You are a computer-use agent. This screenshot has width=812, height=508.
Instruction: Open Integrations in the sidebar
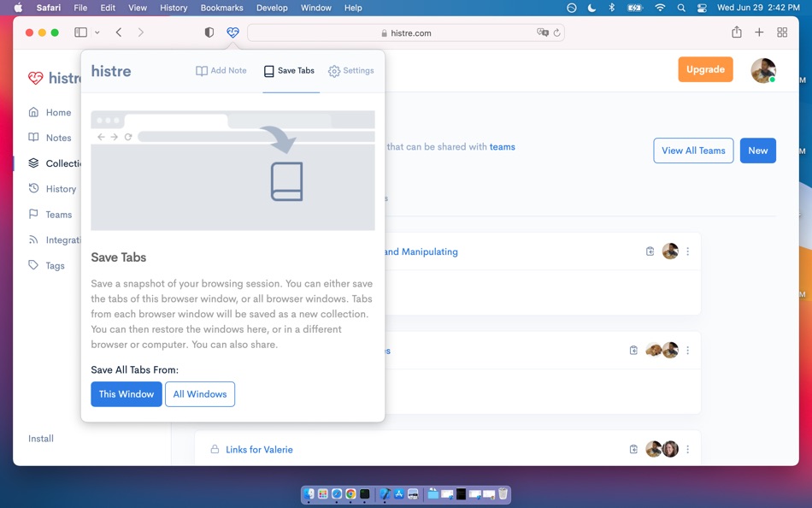(x=55, y=239)
